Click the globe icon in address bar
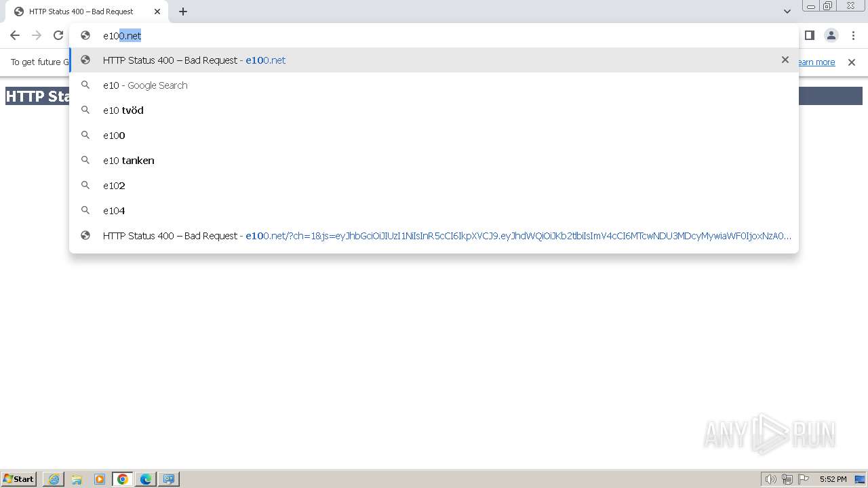This screenshot has height=488, width=868. click(x=85, y=35)
